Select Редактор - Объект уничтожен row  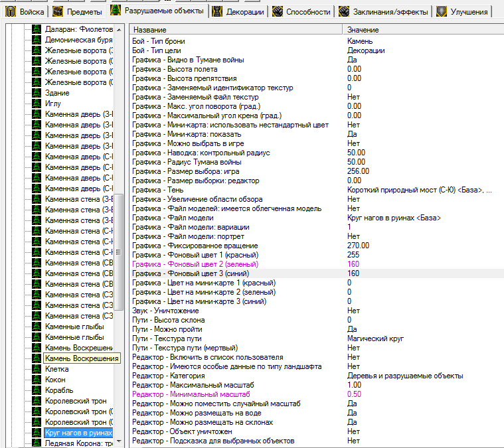[x=317, y=431]
